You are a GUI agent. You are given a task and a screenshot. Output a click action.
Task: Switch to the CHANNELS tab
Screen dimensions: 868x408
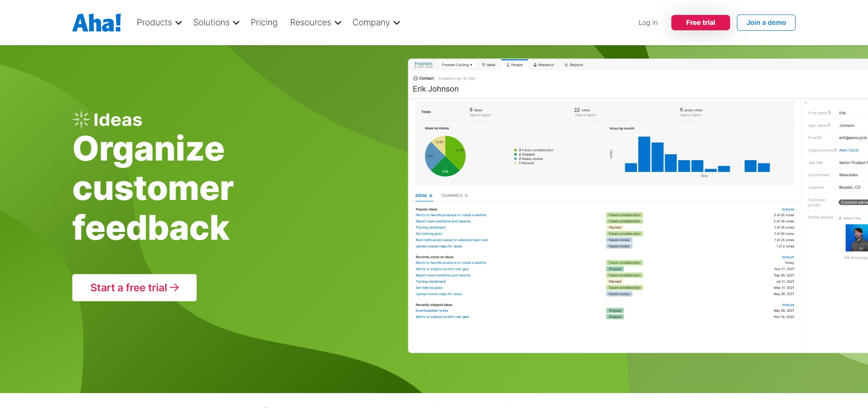[x=452, y=195]
